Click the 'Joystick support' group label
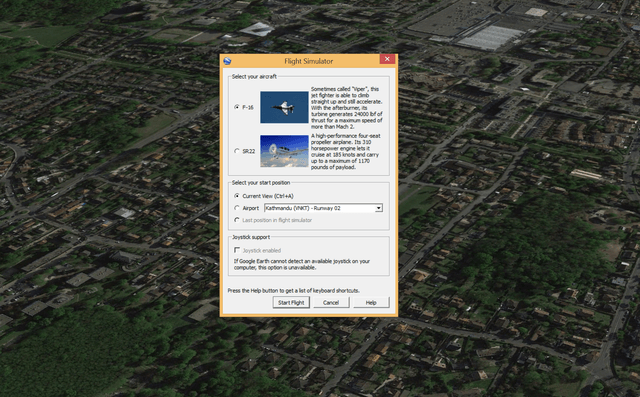 pyautogui.click(x=251, y=237)
